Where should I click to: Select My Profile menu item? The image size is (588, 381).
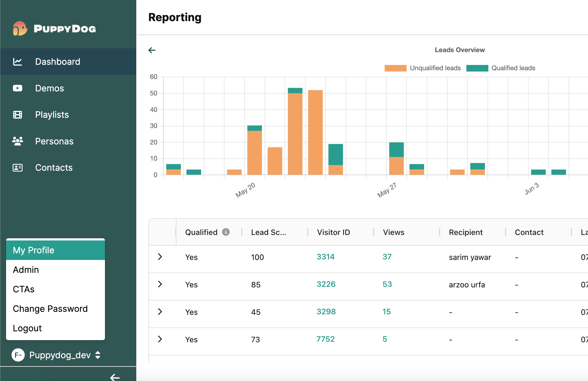56,250
